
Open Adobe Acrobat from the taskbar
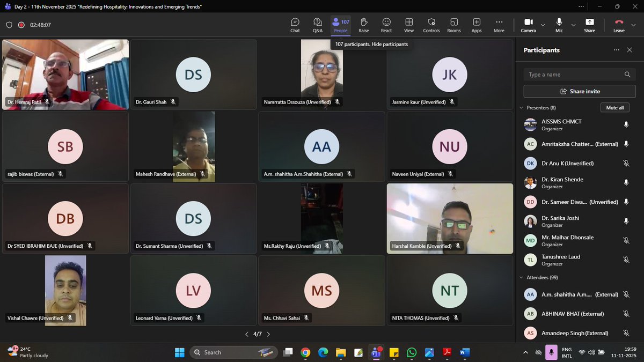point(447,352)
